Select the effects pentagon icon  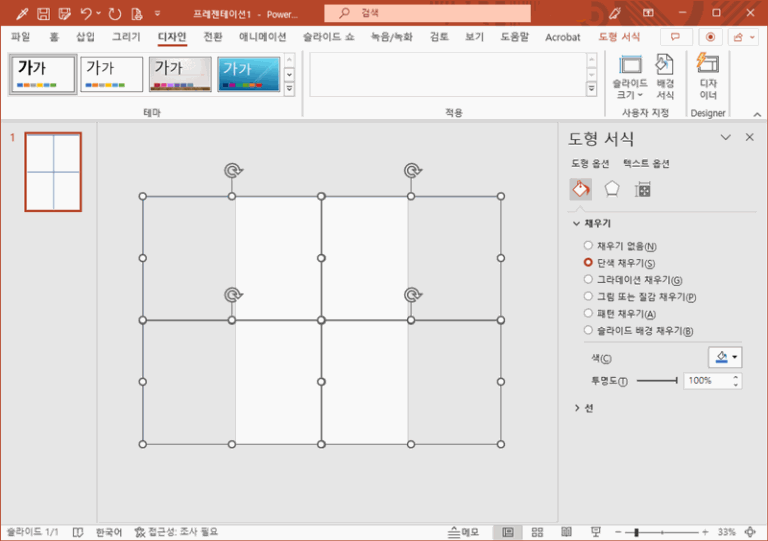coord(612,189)
